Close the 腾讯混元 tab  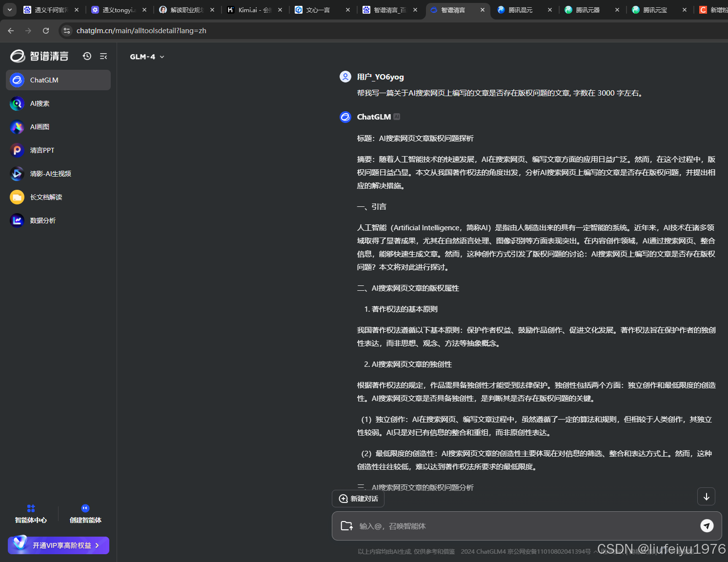pyautogui.click(x=550, y=10)
